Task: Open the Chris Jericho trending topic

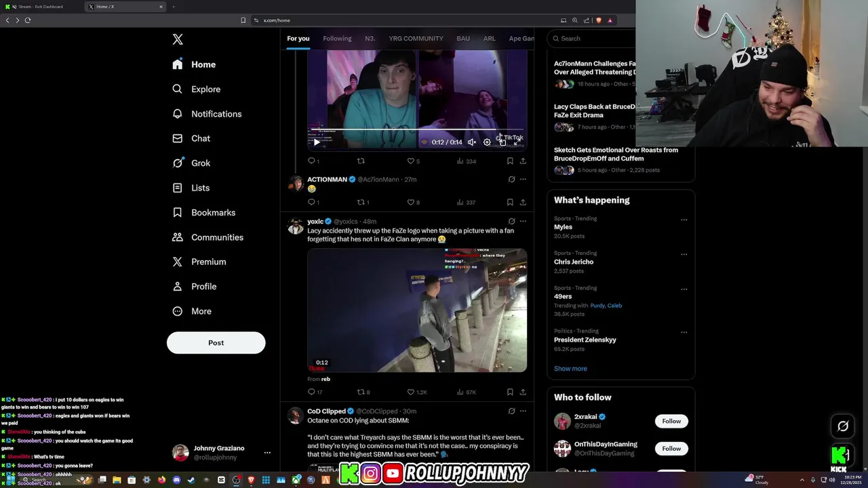Action: pyautogui.click(x=574, y=262)
